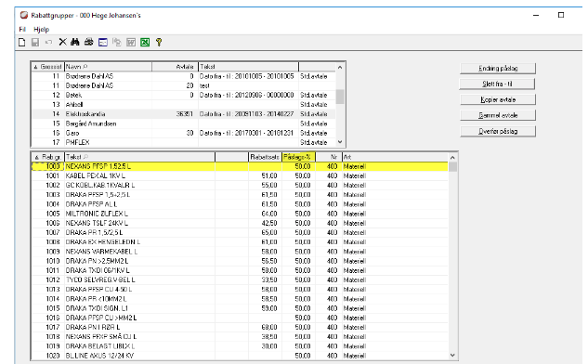588x364 pixels.
Task: Click the Gammel avtale button
Action: coord(498,115)
